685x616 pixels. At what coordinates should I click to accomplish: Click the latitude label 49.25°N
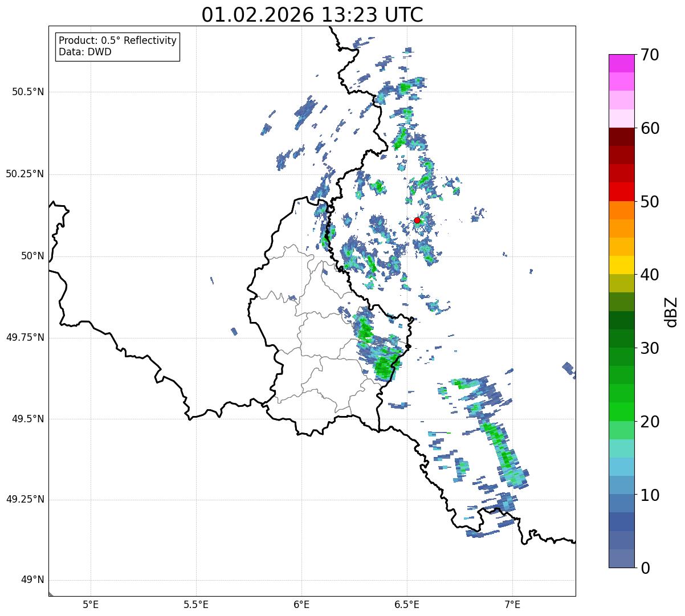pos(25,500)
